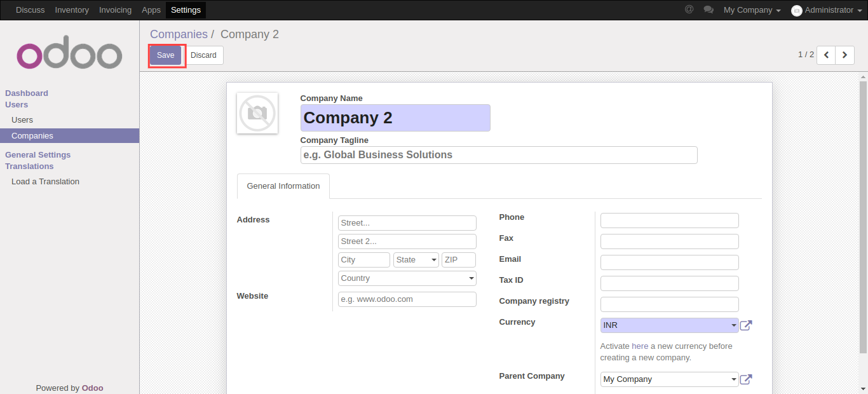Image resolution: width=868 pixels, height=394 pixels.
Task: Open the conversations chat bubble icon
Action: (x=709, y=10)
